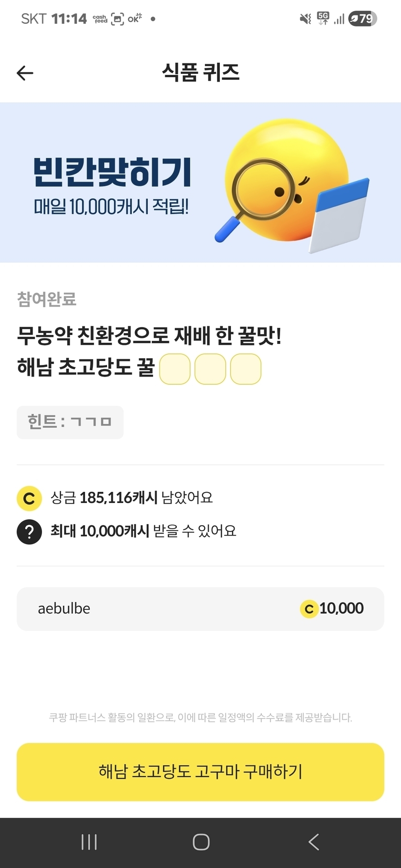The width and height of the screenshot is (401, 868).
Task: Tap the 해남 초고당도 고구마 구매하기 button
Action: pyautogui.click(x=200, y=771)
